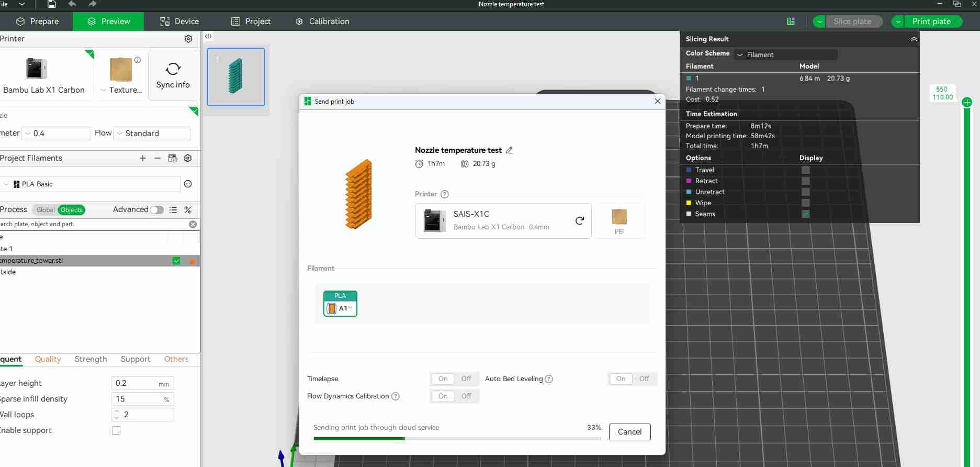This screenshot has height=467, width=980.
Task: Click Auto Bed Leveling help icon
Action: click(x=549, y=379)
